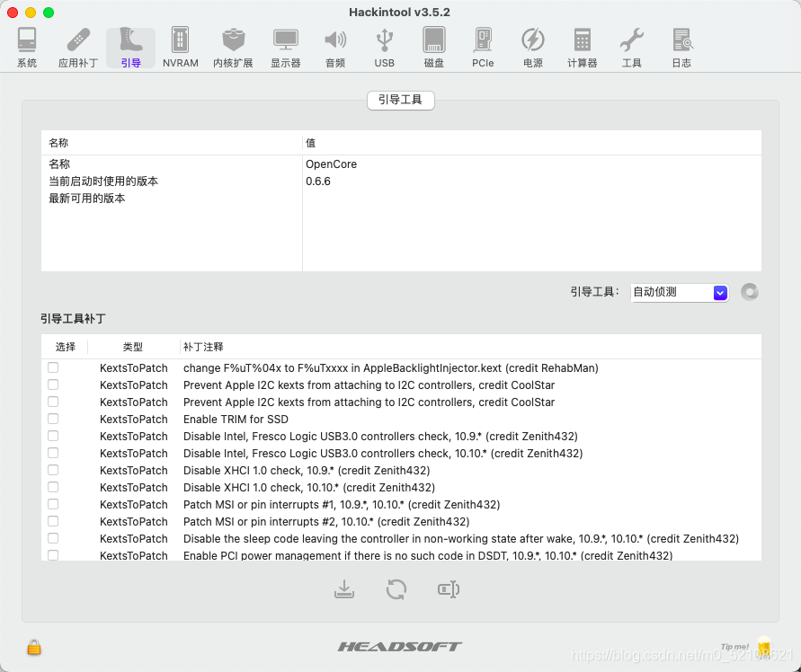The width and height of the screenshot is (801, 672).
Task: Click the Enable TRIM for SSD text
Action: pos(236,420)
